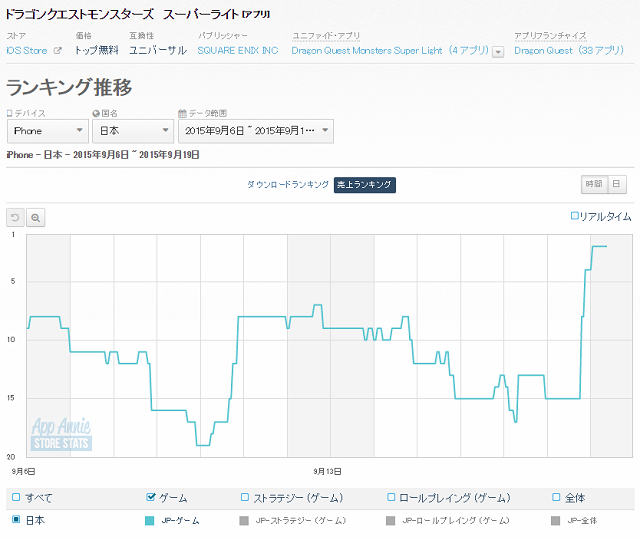Enable the リアルタイム checkbox
The width and height of the screenshot is (640, 540).
point(574,216)
